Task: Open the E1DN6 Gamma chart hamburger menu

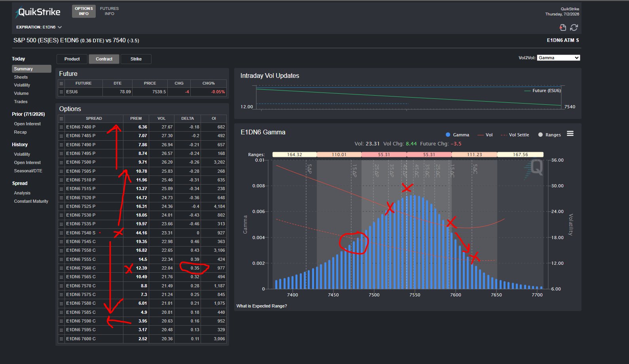Action: pos(570,134)
